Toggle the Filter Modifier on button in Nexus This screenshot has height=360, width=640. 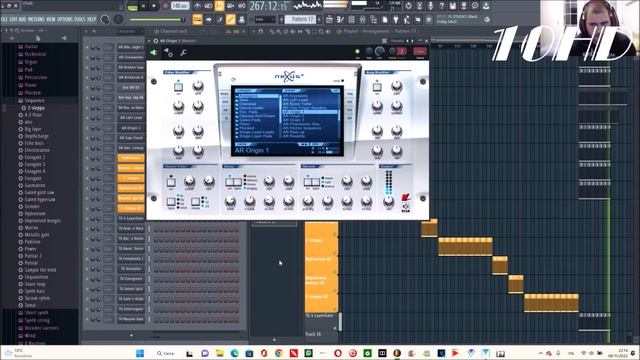(178, 87)
